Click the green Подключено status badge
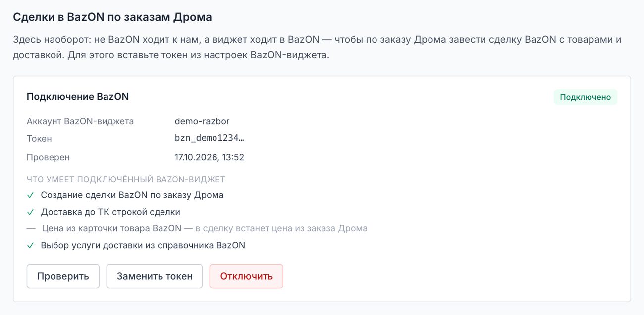This screenshot has width=644, height=315. pos(586,97)
